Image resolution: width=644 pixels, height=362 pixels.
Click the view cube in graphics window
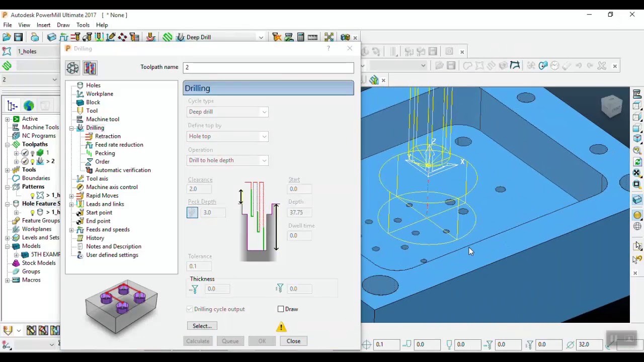(x=612, y=106)
